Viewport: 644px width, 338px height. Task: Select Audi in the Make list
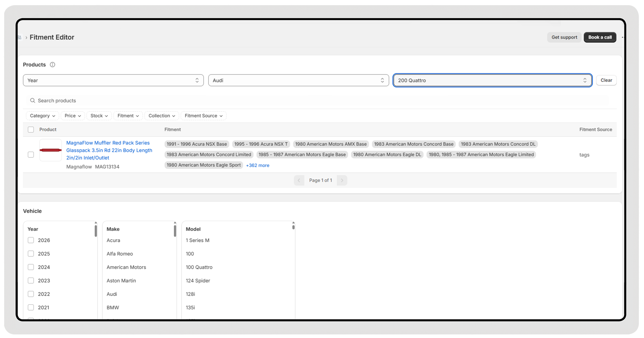tap(112, 294)
